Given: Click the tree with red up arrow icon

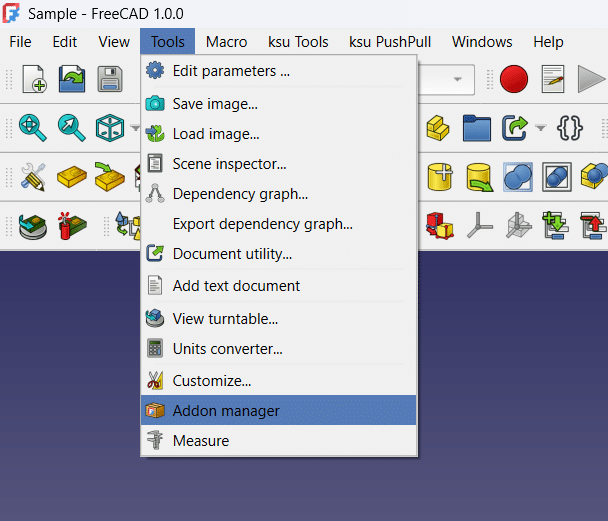Looking at the screenshot, I should click(593, 226).
